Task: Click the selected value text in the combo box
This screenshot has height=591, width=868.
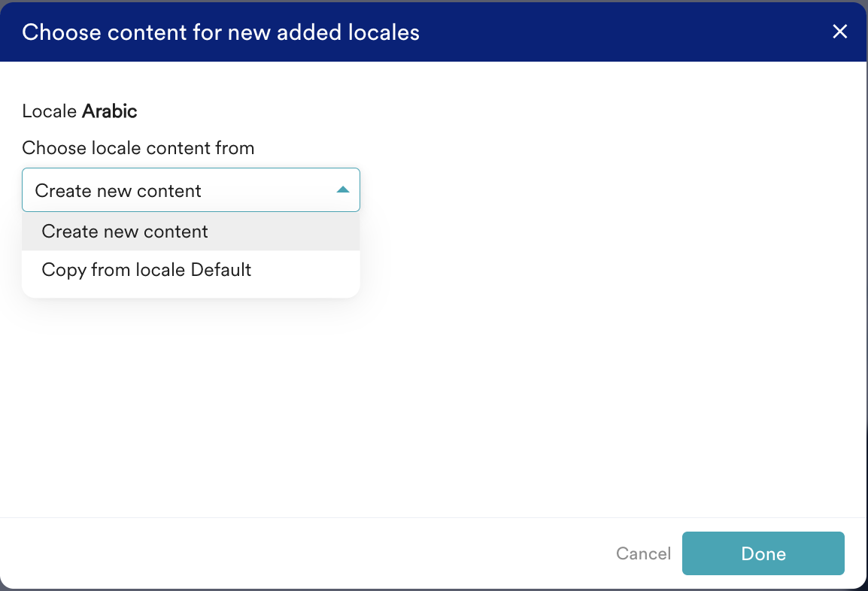Action: 118,191
